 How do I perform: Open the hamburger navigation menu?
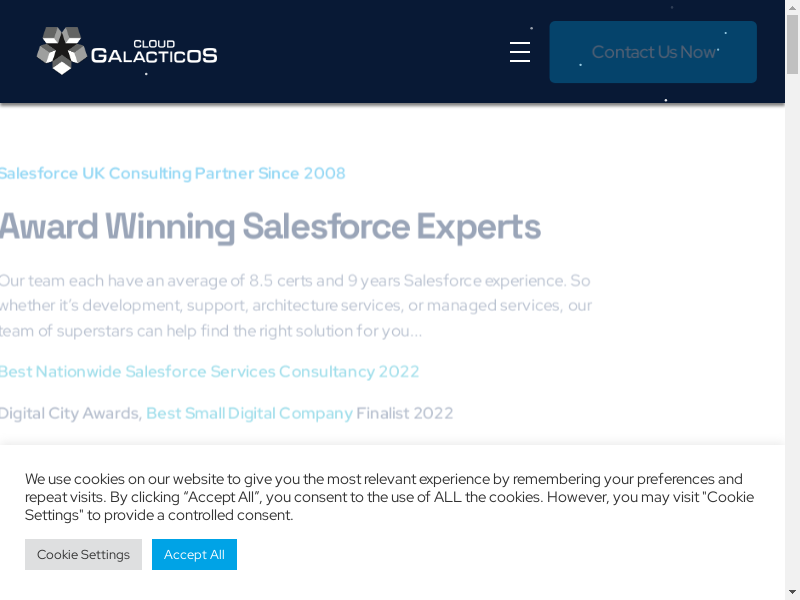coord(520,52)
